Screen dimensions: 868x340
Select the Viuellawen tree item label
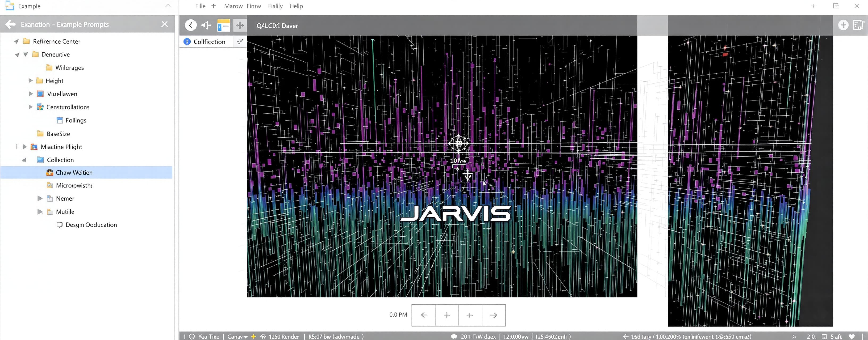[x=62, y=94]
